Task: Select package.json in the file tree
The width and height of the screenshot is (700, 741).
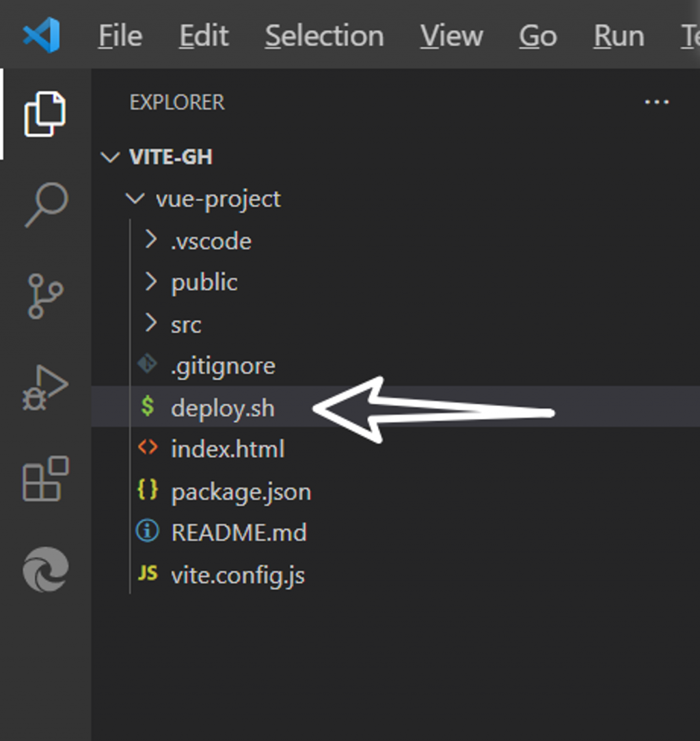Action: click(241, 491)
